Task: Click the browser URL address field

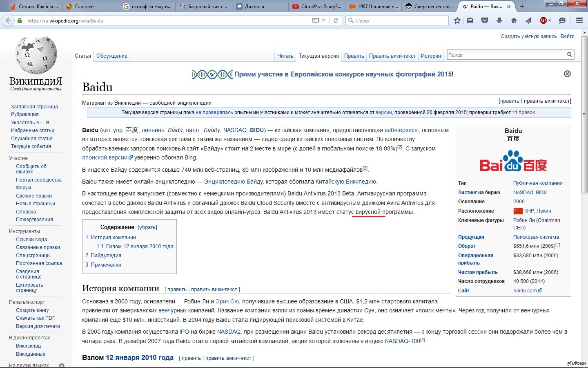Action: click(167, 20)
